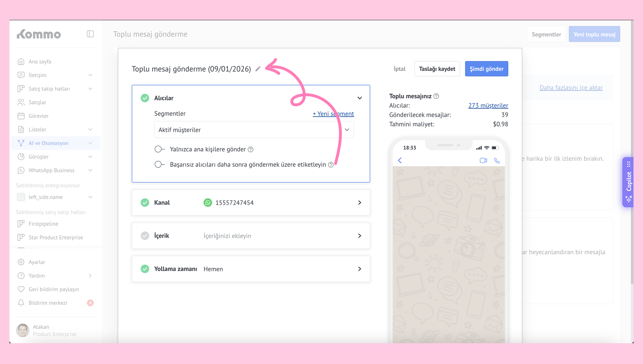Click the 273 müşteriler link
This screenshot has height=364, width=643.
point(488,105)
